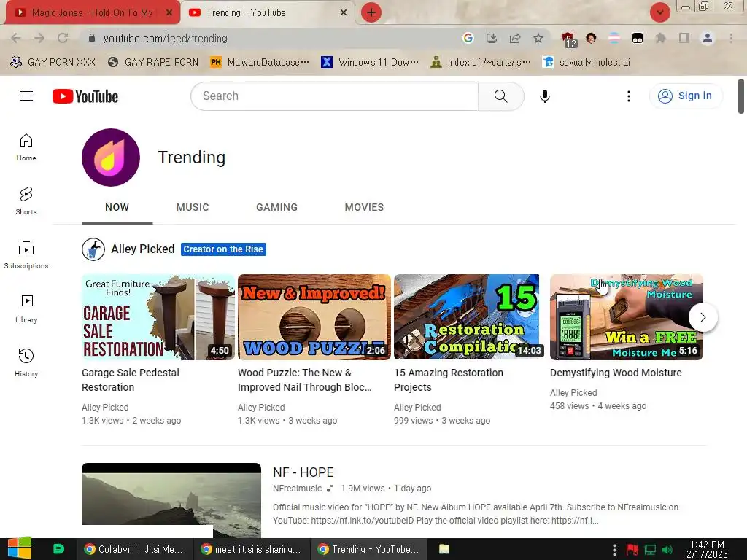
Task: Open History in the sidebar
Action: (x=26, y=363)
